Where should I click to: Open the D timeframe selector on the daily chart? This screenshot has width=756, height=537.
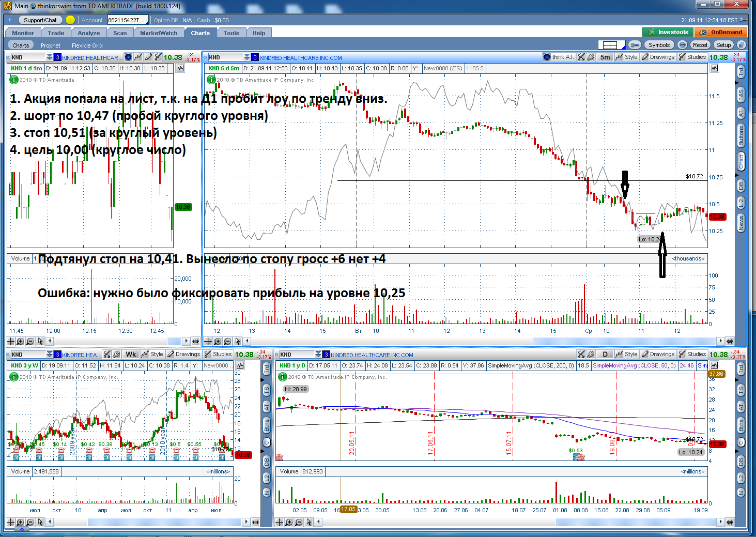pyautogui.click(x=605, y=354)
